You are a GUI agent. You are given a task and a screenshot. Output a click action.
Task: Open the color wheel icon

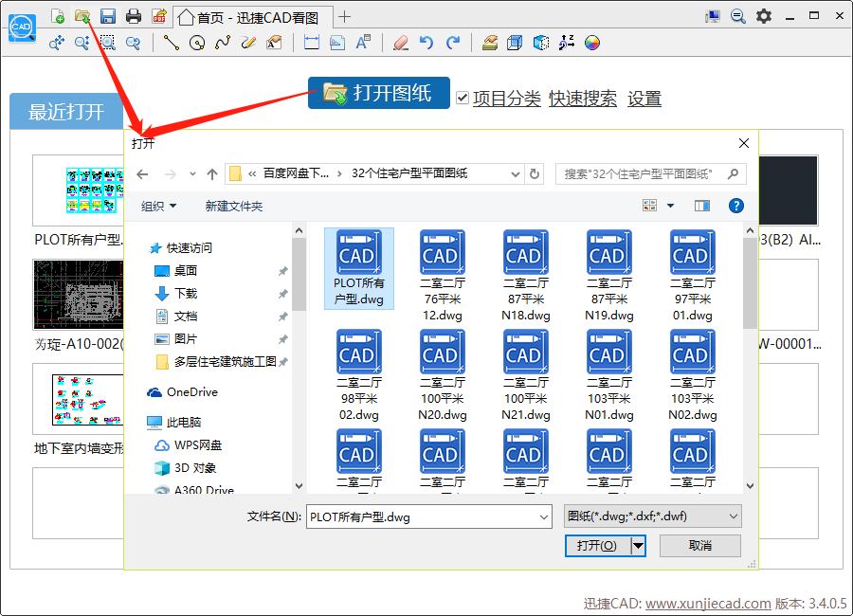coord(591,43)
